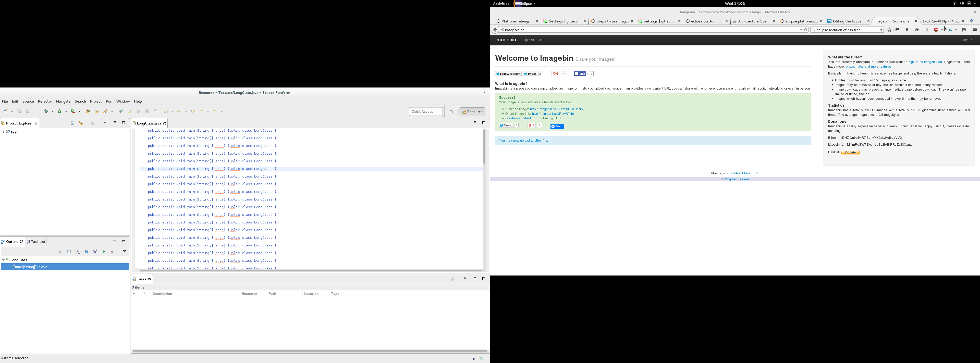Click the Open Task briefcase icon
Viewport: 980px width, 363px height.
97,111
